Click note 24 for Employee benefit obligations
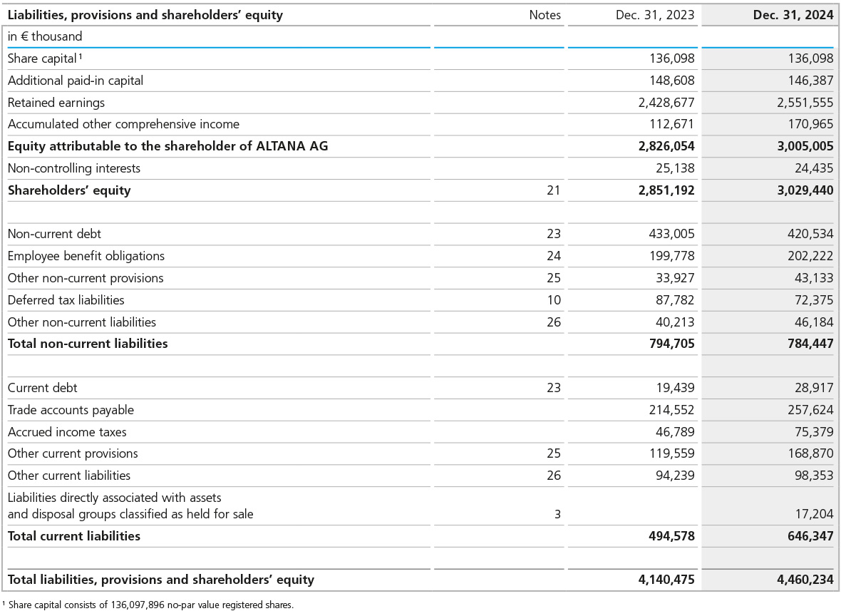841x616 pixels. (x=554, y=256)
